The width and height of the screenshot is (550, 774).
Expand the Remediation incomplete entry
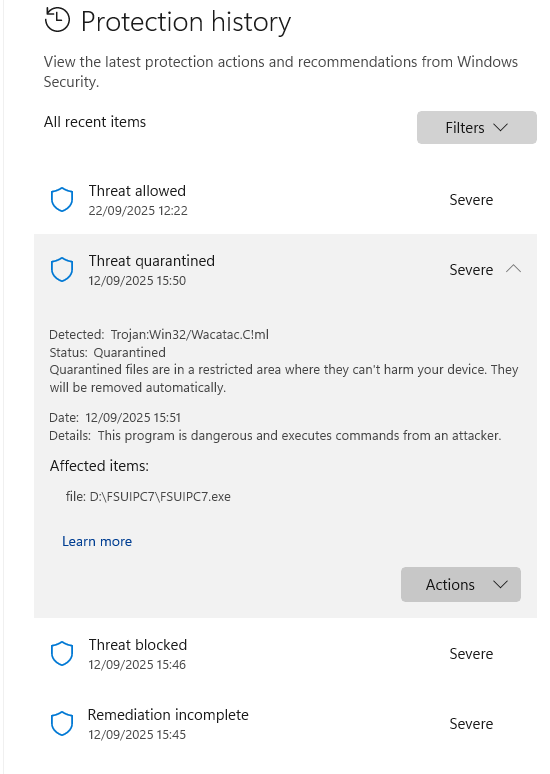tap(285, 724)
